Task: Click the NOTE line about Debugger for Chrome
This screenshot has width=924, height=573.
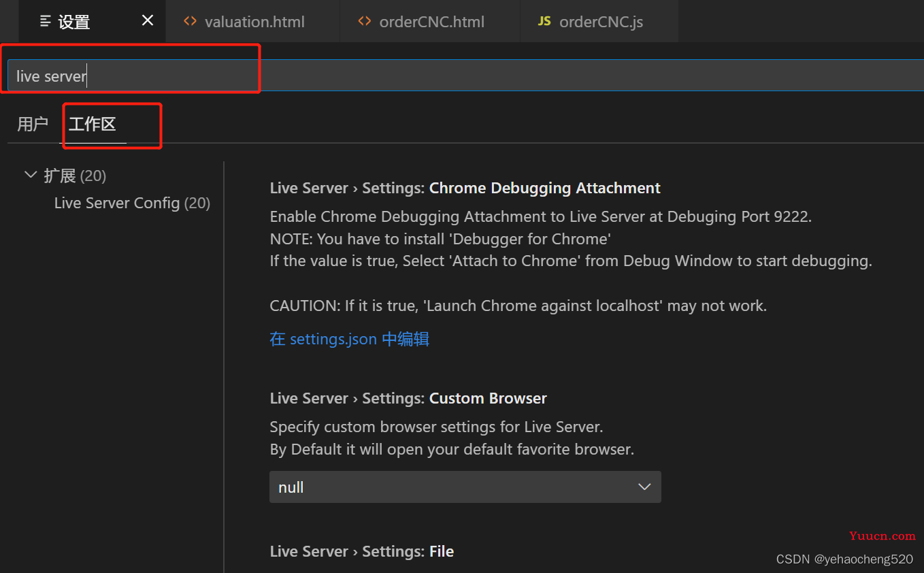Action: (x=440, y=239)
